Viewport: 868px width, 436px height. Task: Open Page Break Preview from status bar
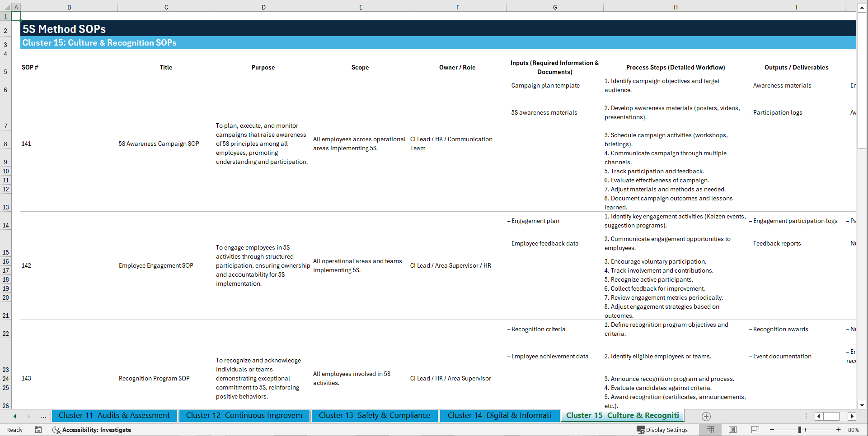[x=755, y=430]
